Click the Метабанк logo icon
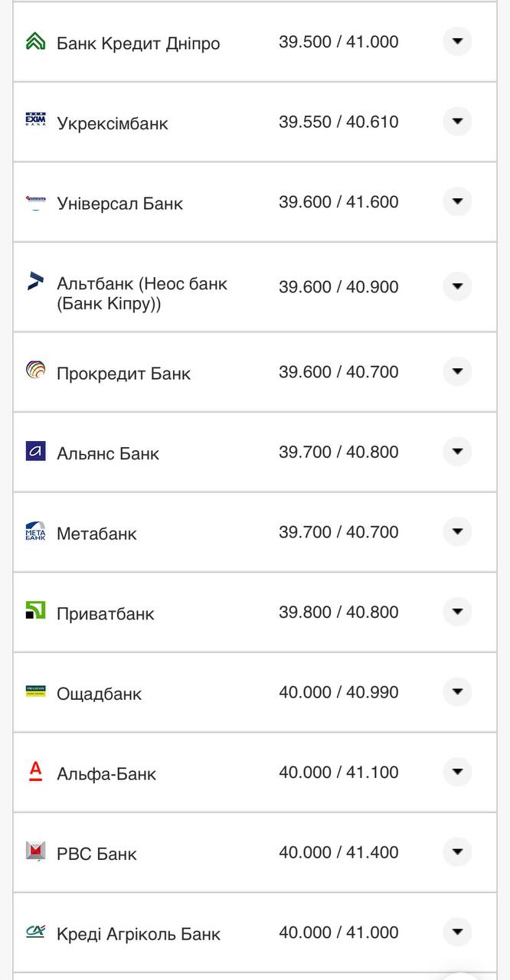 click(35, 531)
